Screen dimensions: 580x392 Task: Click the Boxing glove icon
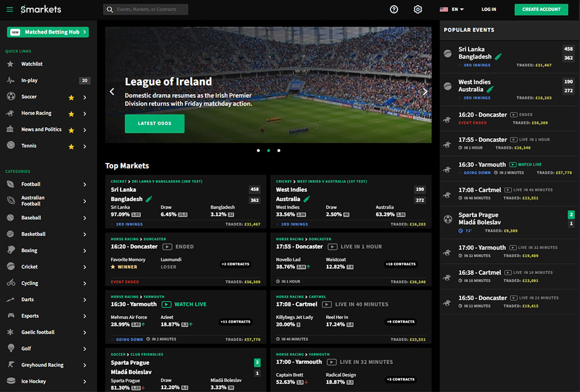click(11, 250)
